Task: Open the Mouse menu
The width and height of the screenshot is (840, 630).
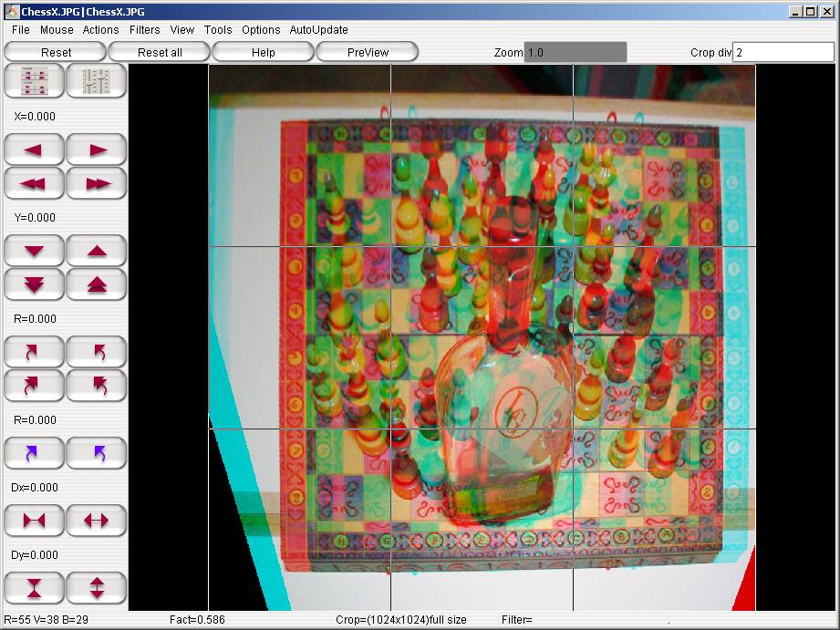Action: pyautogui.click(x=57, y=30)
